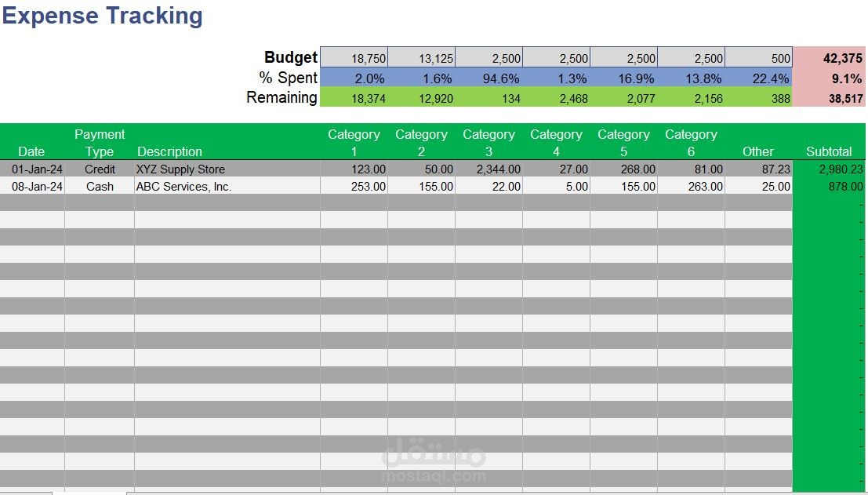Select remaining amount 388
The image size is (868, 495).
click(758, 97)
